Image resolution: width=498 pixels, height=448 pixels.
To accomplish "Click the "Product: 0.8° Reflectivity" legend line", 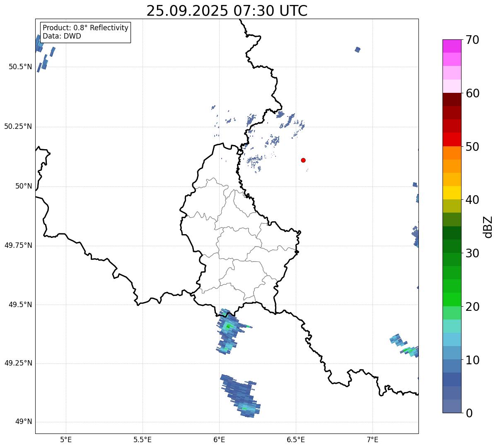I will pos(86,28).
